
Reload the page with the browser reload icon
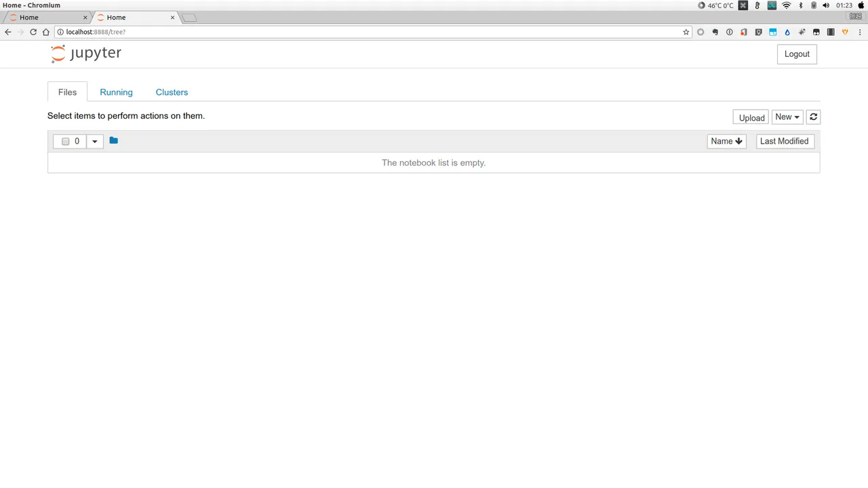(33, 32)
